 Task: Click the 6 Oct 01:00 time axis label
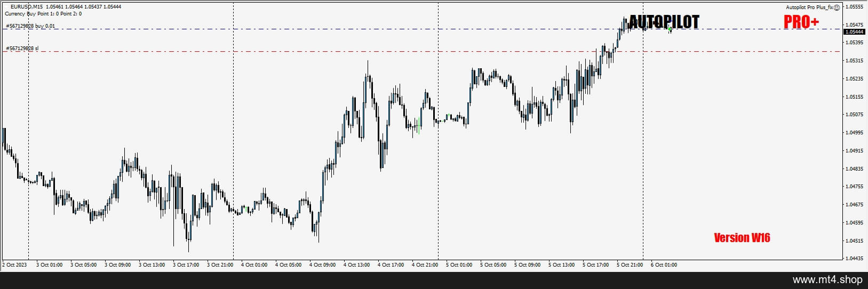pos(664,265)
